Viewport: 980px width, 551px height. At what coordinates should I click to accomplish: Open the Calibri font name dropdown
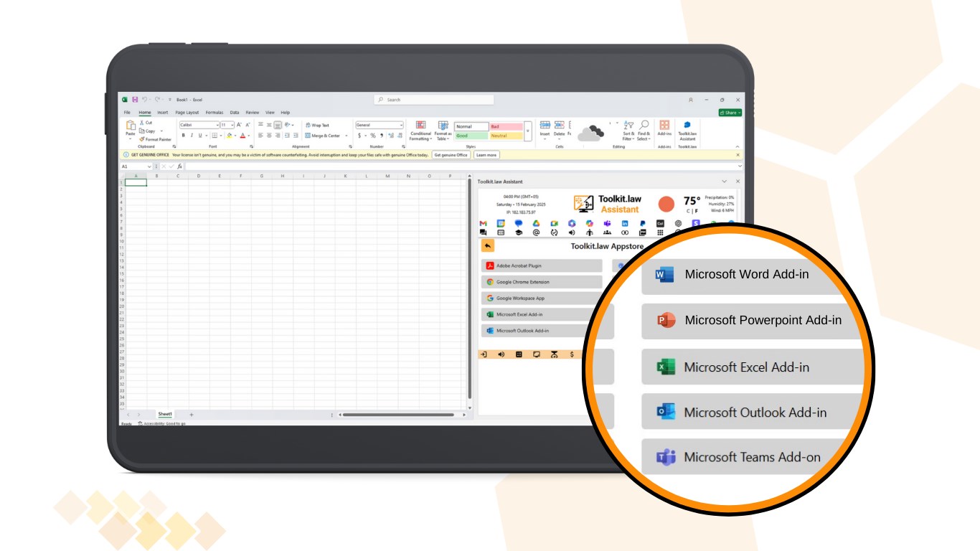click(217, 125)
